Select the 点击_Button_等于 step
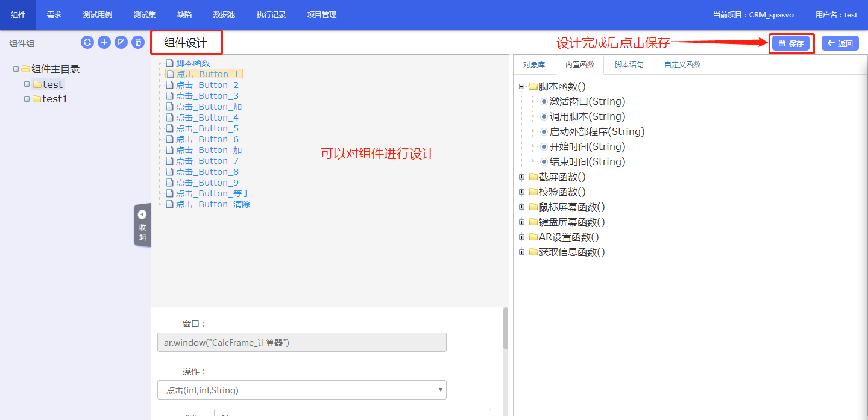This screenshot has width=868, height=420. click(x=213, y=193)
